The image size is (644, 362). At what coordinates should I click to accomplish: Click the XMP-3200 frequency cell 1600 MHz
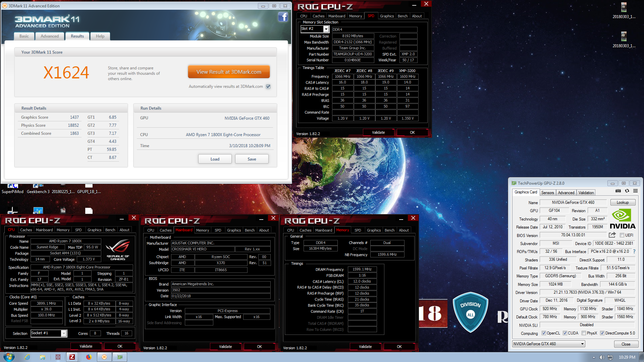[408, 76]
